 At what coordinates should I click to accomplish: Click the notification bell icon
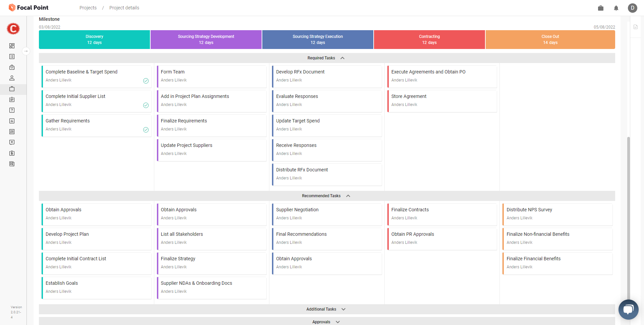[616, 8]
